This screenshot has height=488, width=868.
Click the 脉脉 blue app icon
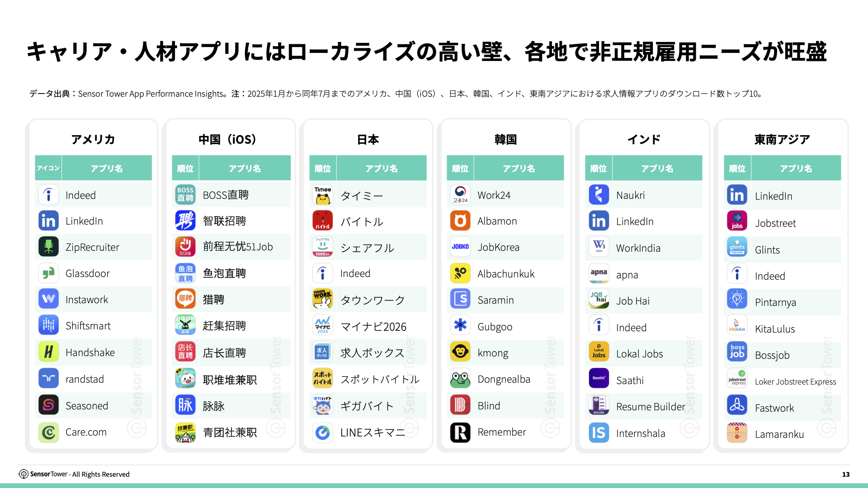[185, 405]
